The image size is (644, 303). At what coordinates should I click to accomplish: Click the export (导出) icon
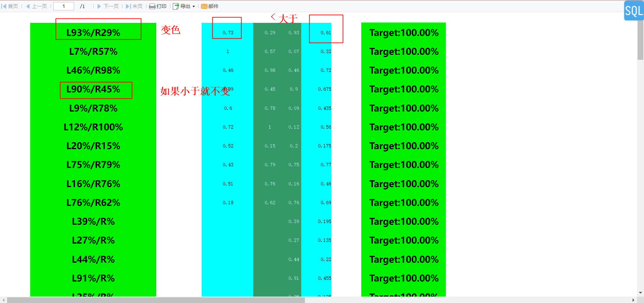pyautogui.click(x=176, y=6)
